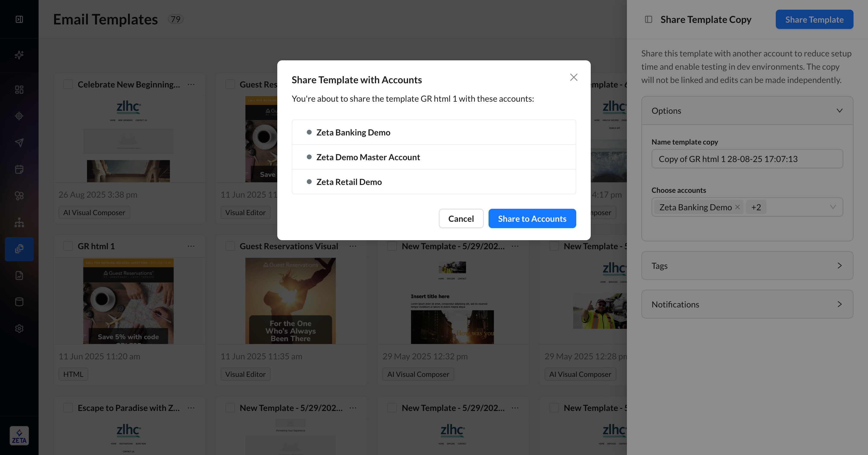Screen dimensions: 868x455
Task: Open Celebrate New Beginning more-options menu
Action: click(191, 84)
